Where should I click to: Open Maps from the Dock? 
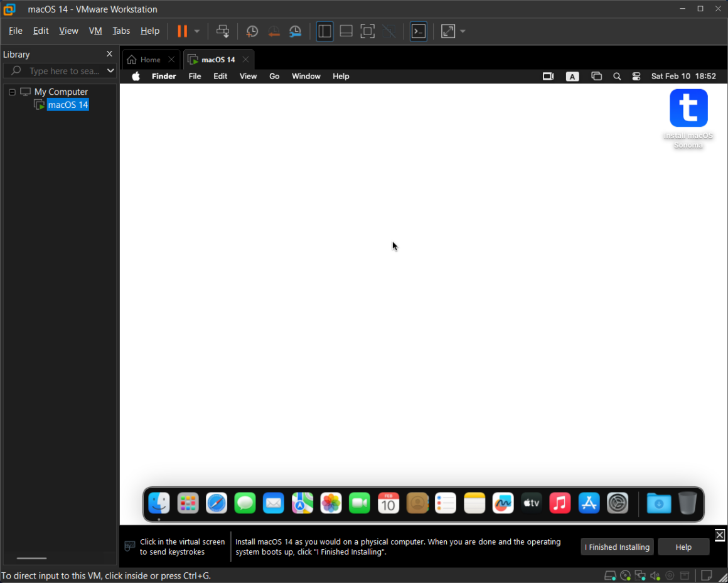[x=302, y=503]
